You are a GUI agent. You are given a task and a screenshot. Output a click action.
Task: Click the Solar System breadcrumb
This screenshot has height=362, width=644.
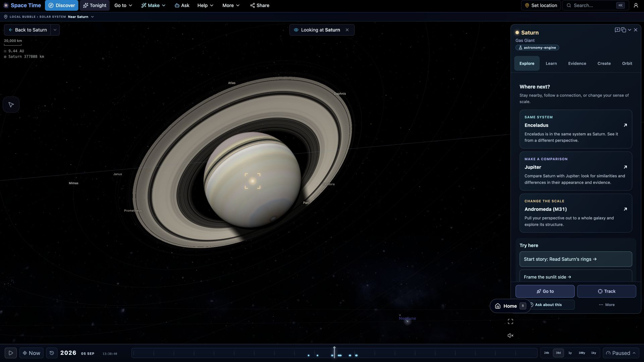52,17
